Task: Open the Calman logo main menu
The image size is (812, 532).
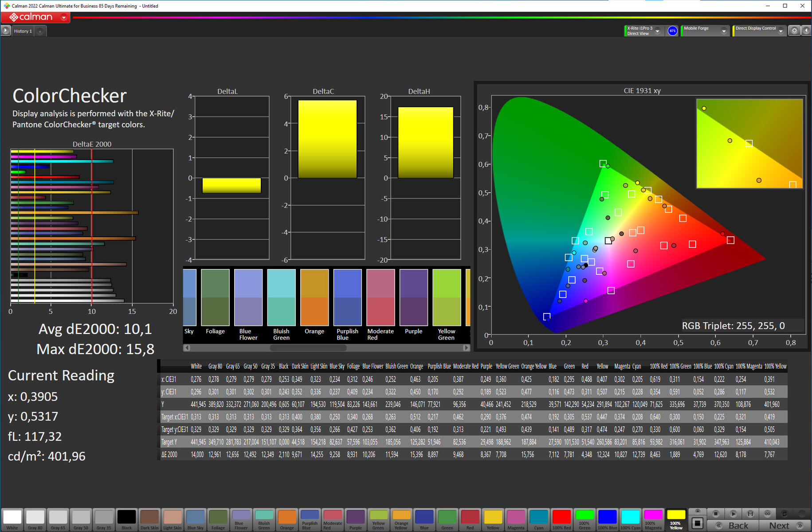Action: pos(35,17)
